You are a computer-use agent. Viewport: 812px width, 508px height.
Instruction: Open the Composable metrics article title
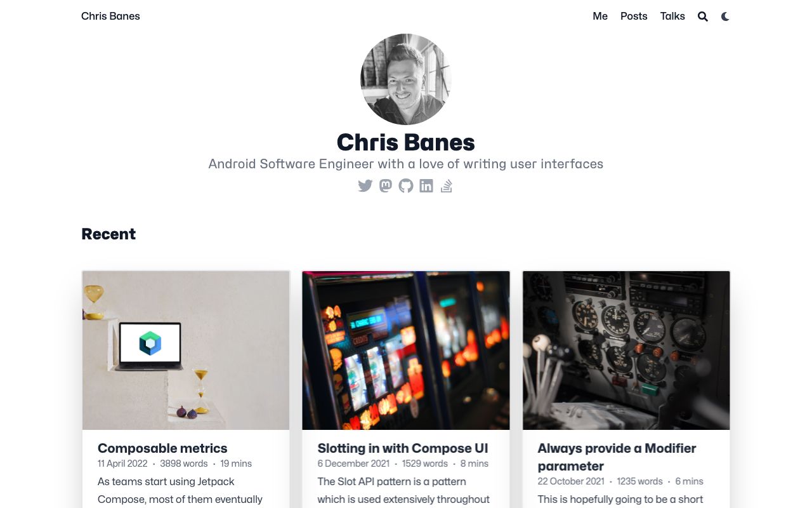(162, 448)
